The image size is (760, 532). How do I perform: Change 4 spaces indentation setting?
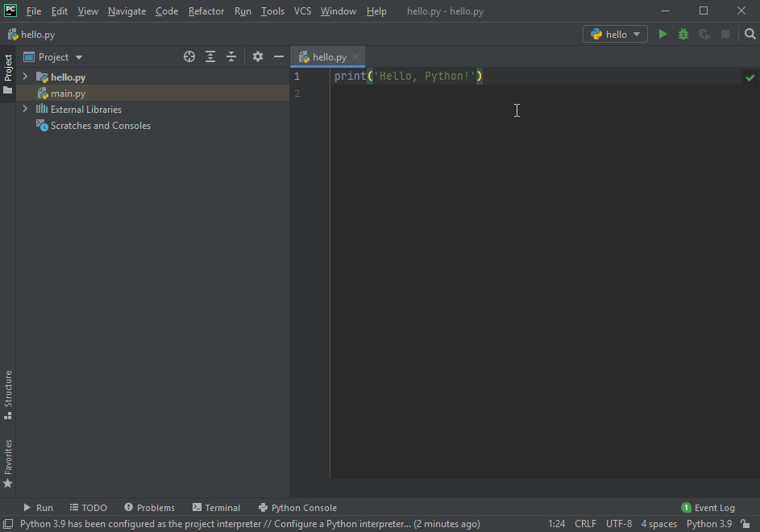click(x=658, y=524)
